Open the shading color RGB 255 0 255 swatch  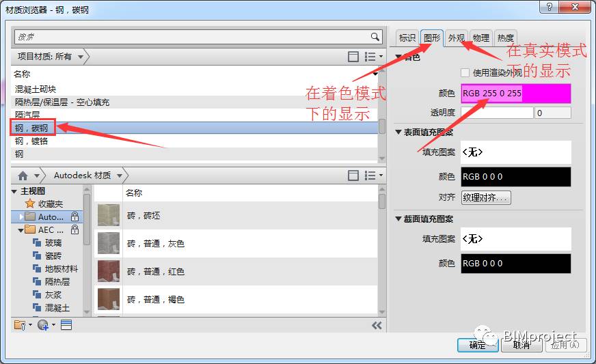(x=516, y=94)
